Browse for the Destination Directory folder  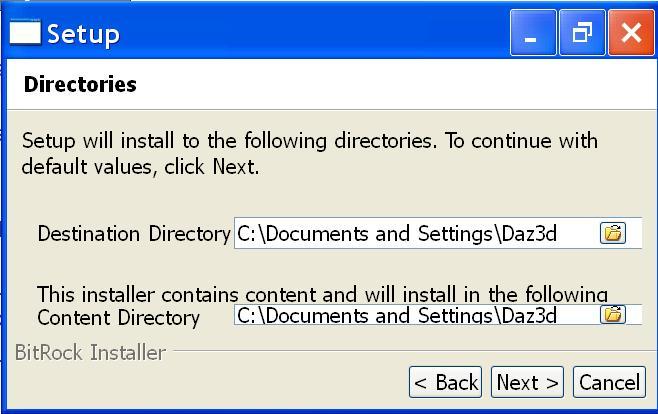click(x=612, y=233)
